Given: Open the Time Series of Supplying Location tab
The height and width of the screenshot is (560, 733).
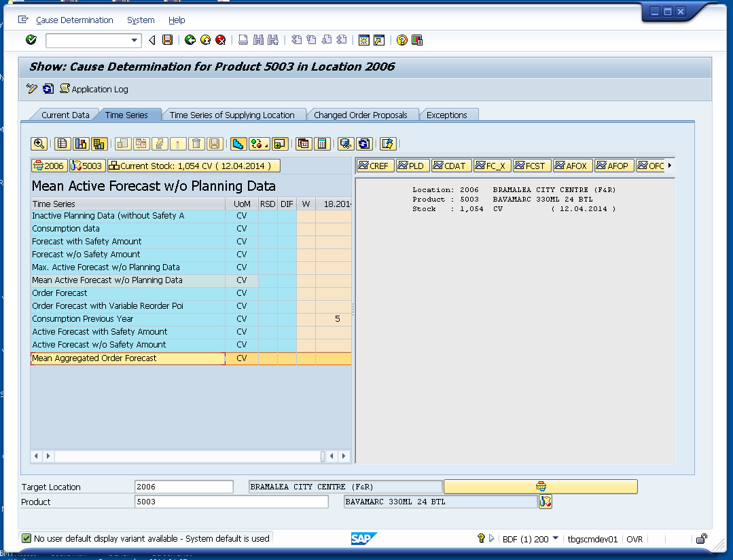Looking at the screenshot, I should (x=232, y=115).
